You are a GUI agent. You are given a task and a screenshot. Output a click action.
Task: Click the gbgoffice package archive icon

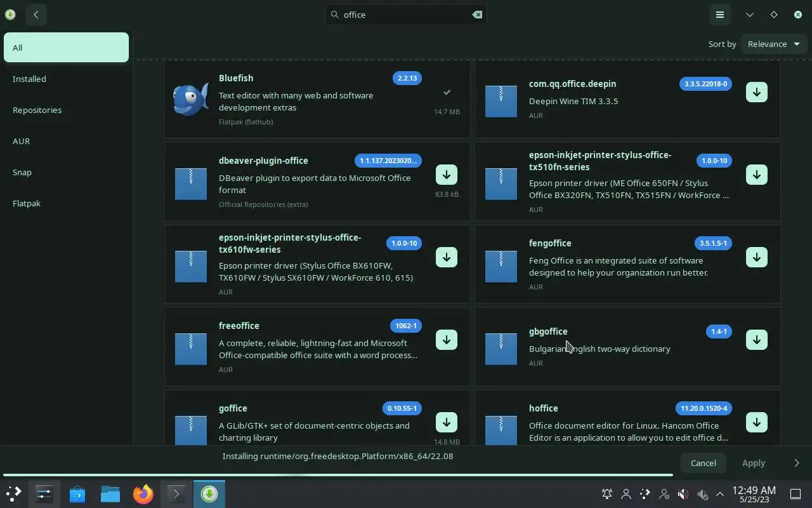point(501,349)
